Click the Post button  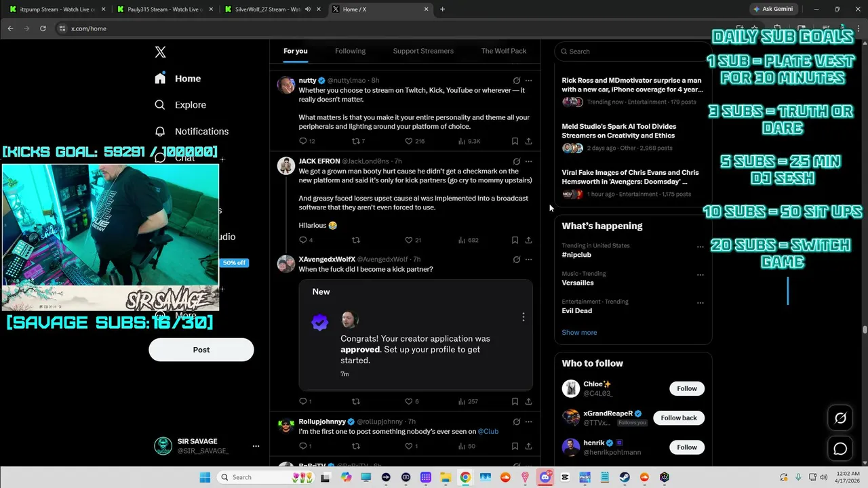201,350
